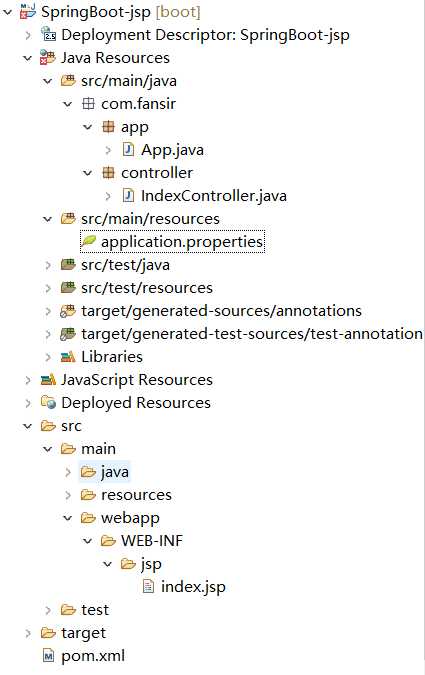Select the controller package label

157,173
